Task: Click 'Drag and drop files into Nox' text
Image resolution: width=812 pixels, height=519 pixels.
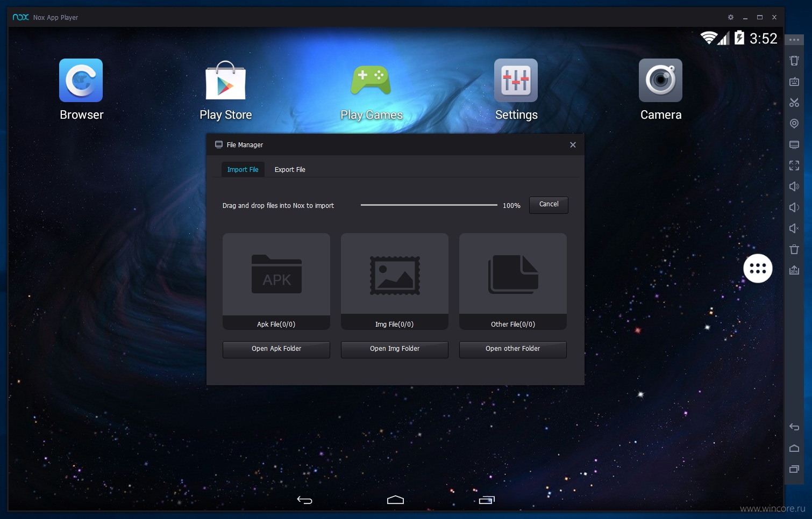Action: coord(278,206)
